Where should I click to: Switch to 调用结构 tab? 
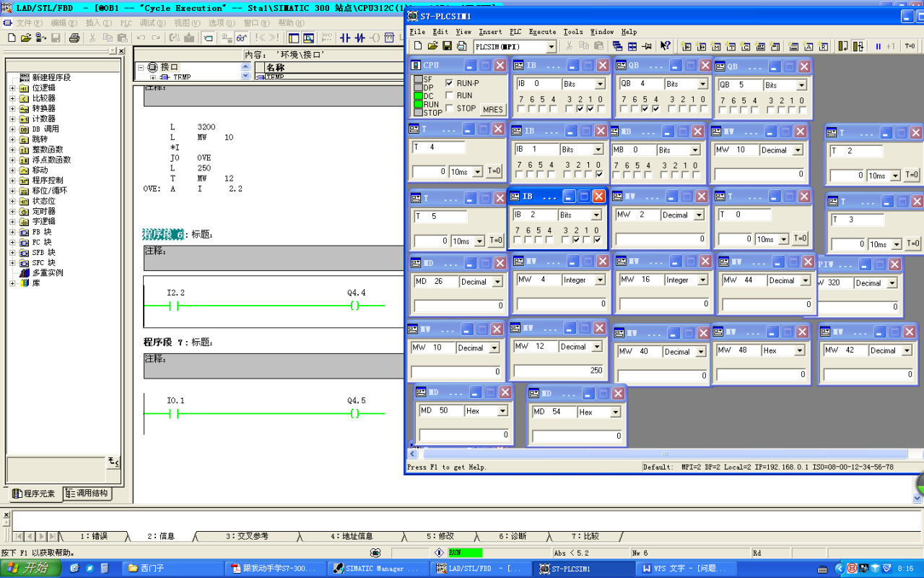tap(87, 493)
